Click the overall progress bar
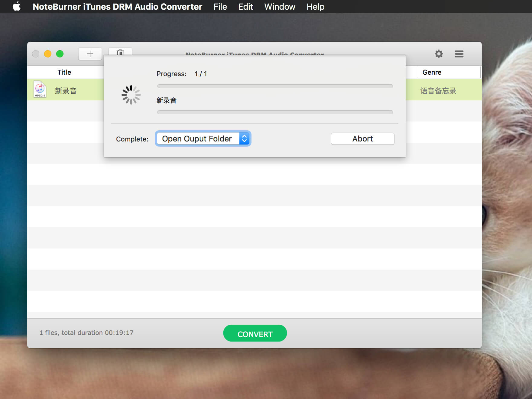The image size is (532, 399). click(275, 86)
